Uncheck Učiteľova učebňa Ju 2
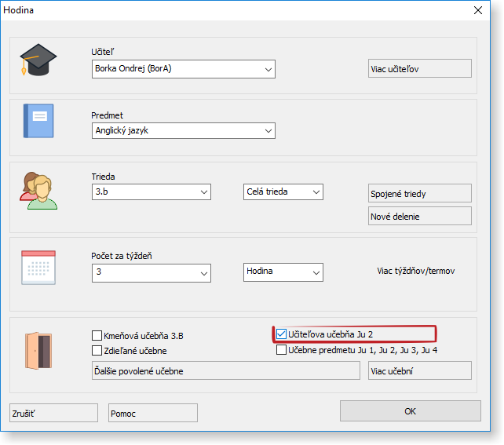The width and height of the screenshot is (504, 445). [282, 334]
